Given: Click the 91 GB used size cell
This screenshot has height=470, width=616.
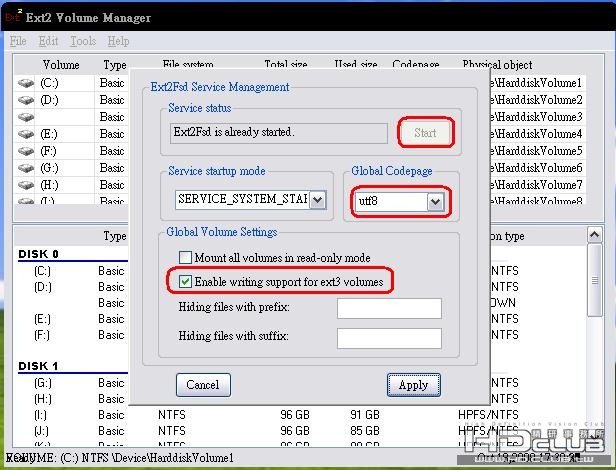Looking at the screenshot, I should 365,415.
